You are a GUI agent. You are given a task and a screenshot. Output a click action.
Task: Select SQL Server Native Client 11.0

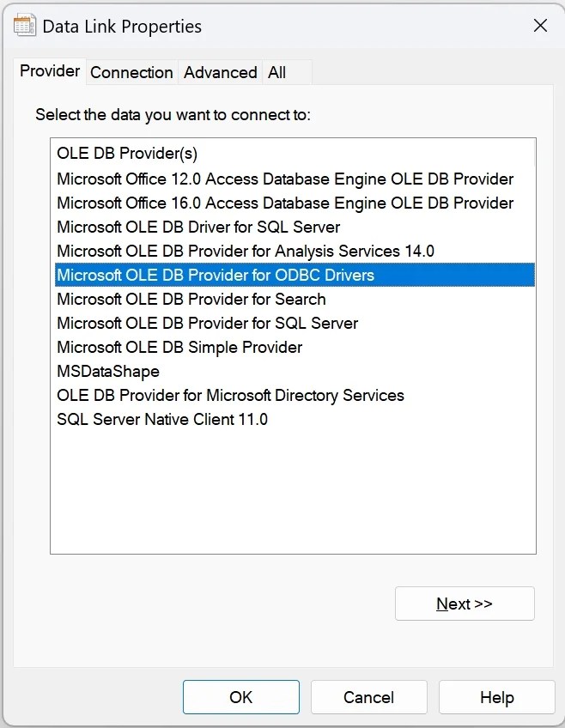coord(162,420)
